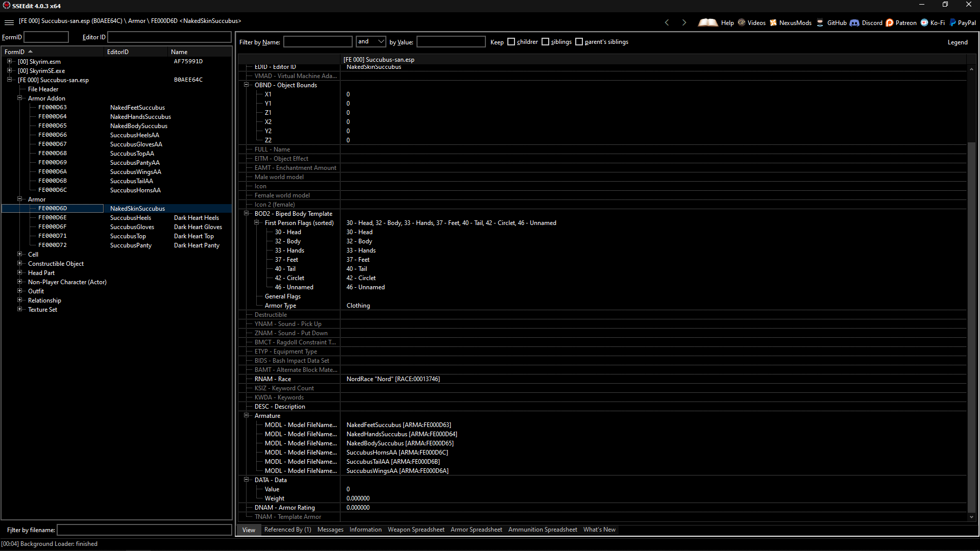Toggle Keep siblings checkbox
The height and width of the screenshot is (551, 980).
point(545,42)
